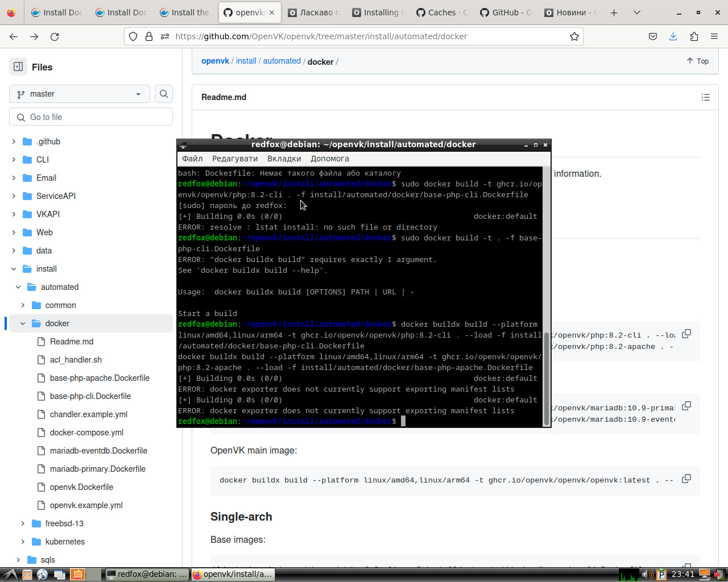Screen dimensions: 728x582
Task: Open docker-compose.yml in the file tree
Action: click(86, 433)
